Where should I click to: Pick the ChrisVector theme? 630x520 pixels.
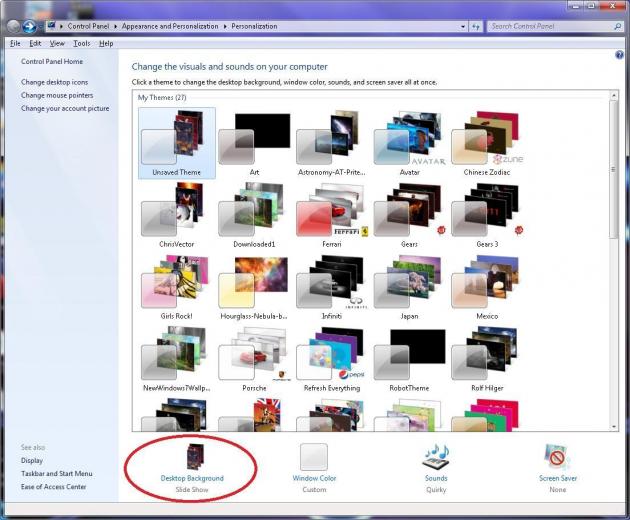click(176, 215)
